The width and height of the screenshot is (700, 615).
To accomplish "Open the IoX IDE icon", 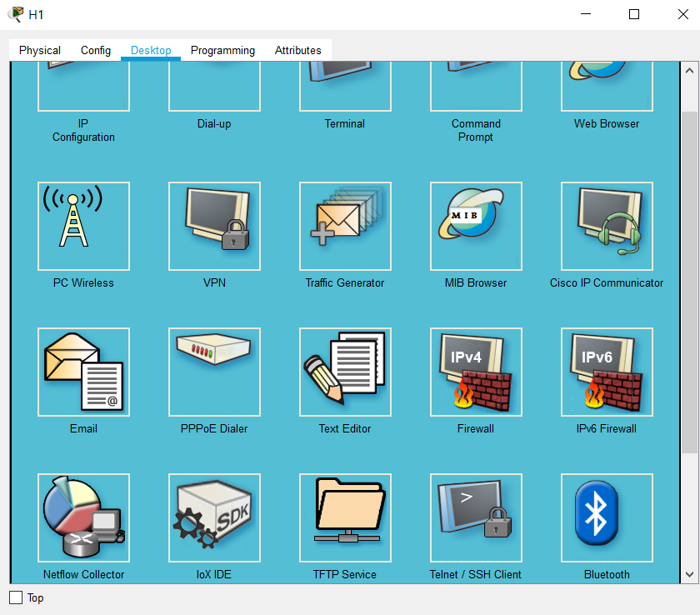I will click(214, 518).
